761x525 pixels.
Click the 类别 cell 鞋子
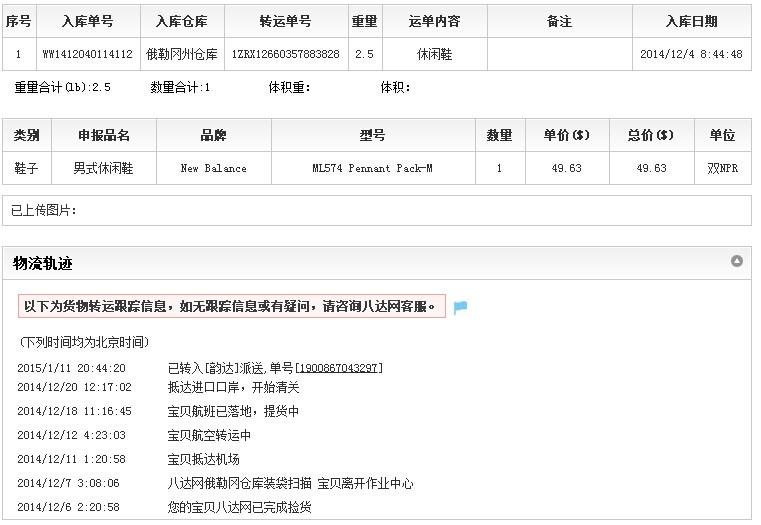pos(26,168)
